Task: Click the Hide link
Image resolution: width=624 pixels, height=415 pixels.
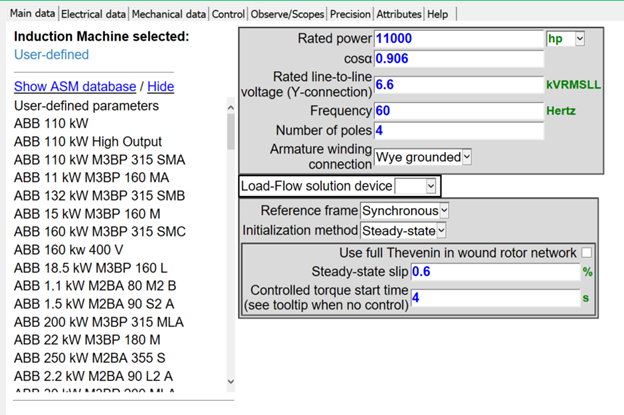Action: [x=160, y=86]
